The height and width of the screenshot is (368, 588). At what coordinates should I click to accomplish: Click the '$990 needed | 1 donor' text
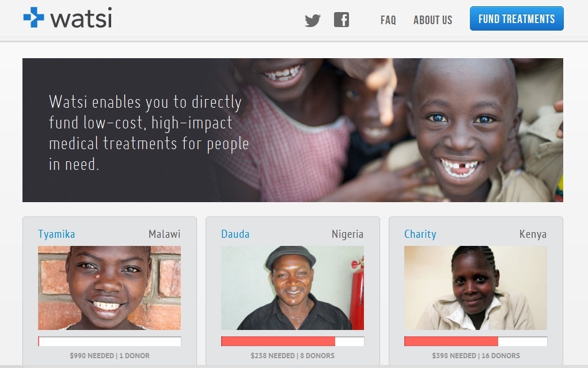[109, 356]
